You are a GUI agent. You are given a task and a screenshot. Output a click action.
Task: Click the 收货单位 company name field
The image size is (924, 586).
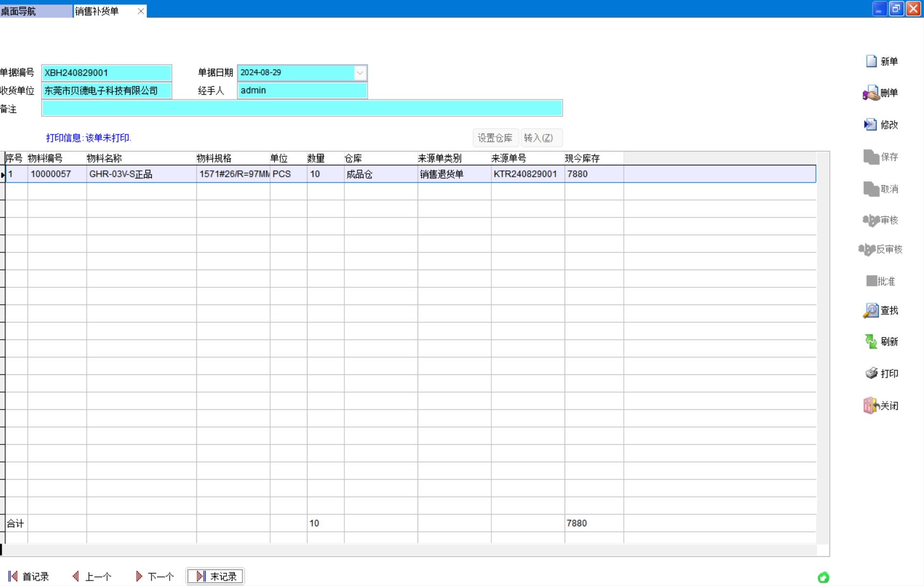[x=106, y=91]
